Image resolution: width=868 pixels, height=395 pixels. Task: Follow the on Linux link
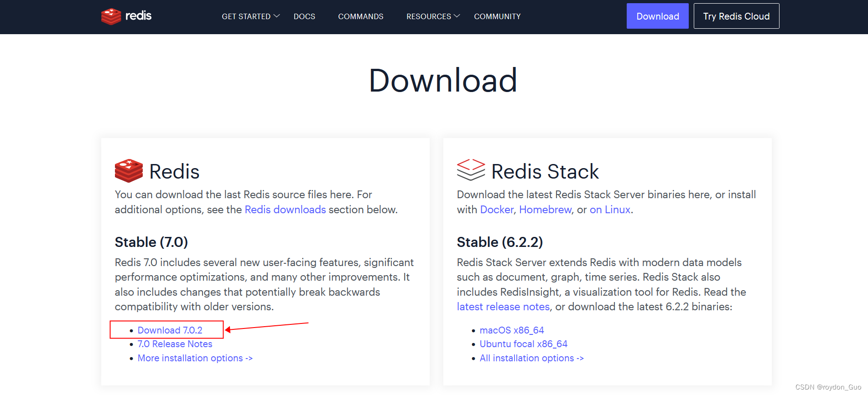(610, 210)
